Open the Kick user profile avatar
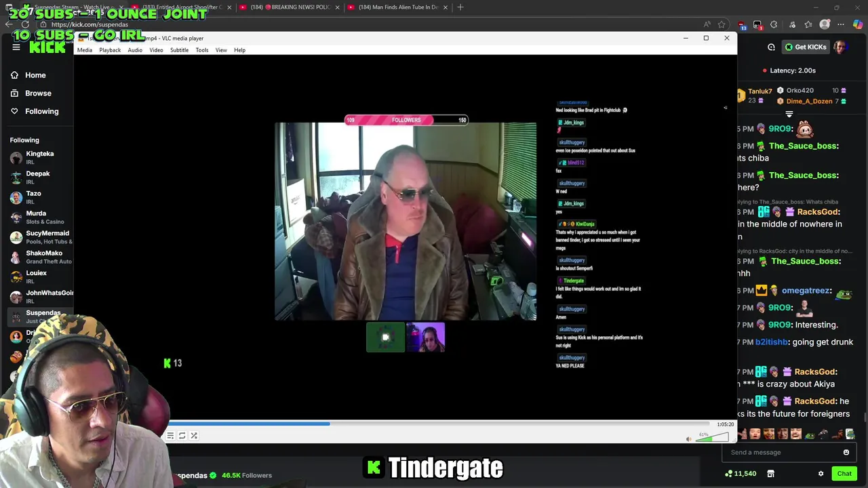This screenshot has height=488, width=868. [840, 47]
